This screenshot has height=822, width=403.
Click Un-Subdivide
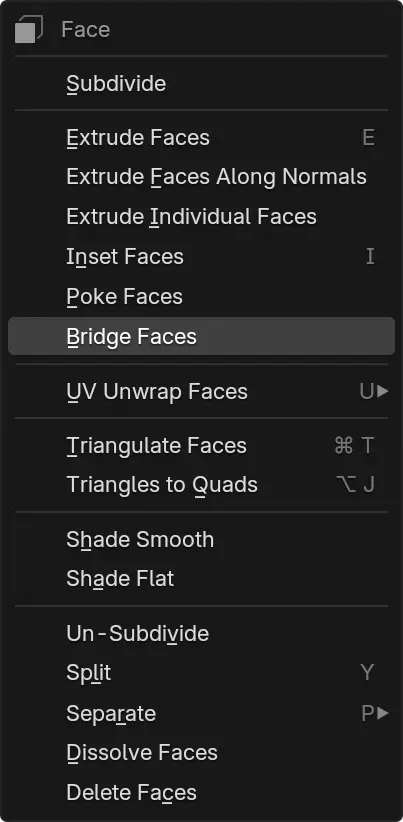[201, 633]
